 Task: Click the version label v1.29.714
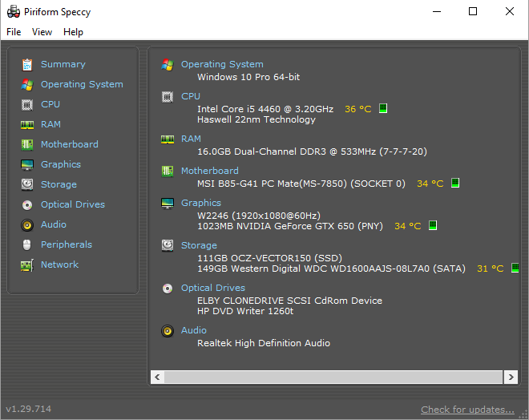[x=29, y=409]
